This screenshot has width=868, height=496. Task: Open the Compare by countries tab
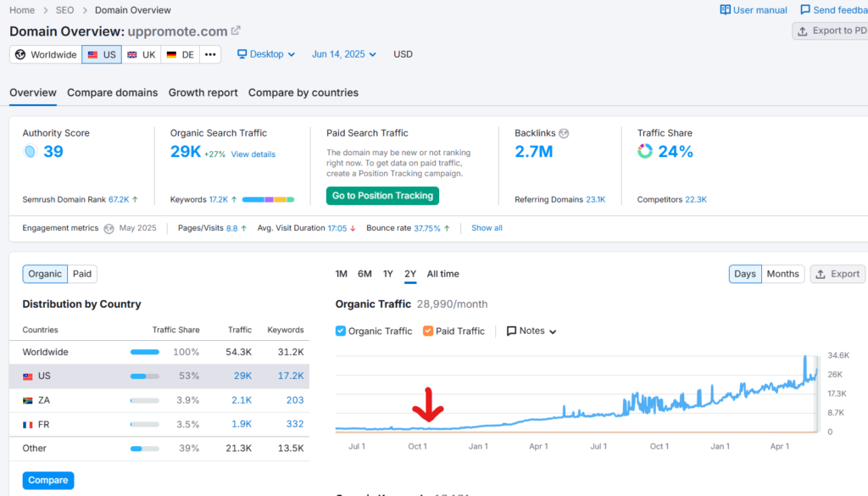coord(303,92)
